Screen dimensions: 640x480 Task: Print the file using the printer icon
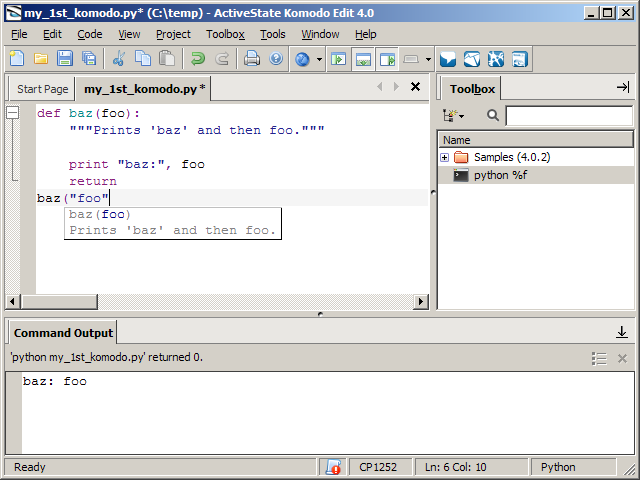(252, 59)
